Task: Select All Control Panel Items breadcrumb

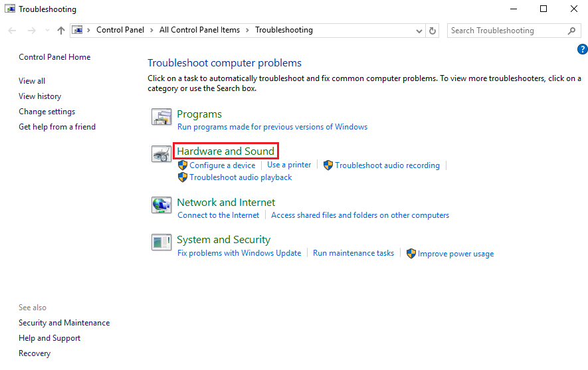Action: point(199,30)
